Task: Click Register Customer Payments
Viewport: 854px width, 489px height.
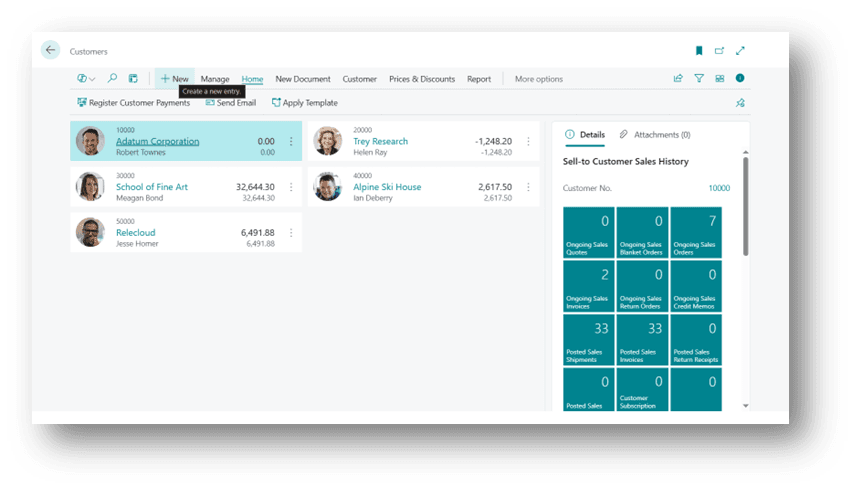Action: pyautogui.click(x=133, y=103)
